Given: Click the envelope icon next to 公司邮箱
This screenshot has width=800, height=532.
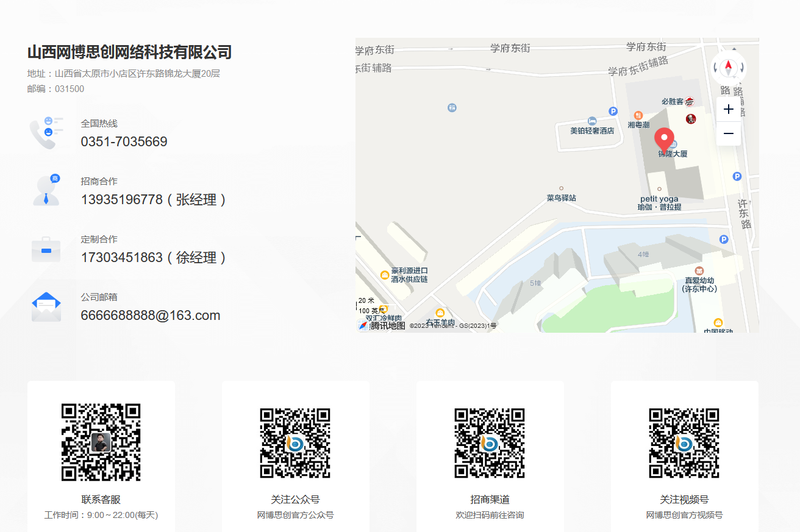Looking at the screenshot, I should (46, 305).
